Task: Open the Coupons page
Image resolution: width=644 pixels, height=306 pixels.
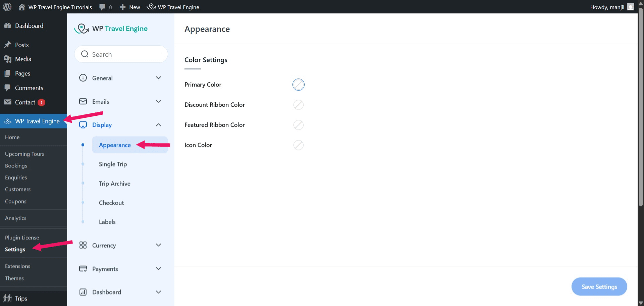Action: (x=15, y=201)
